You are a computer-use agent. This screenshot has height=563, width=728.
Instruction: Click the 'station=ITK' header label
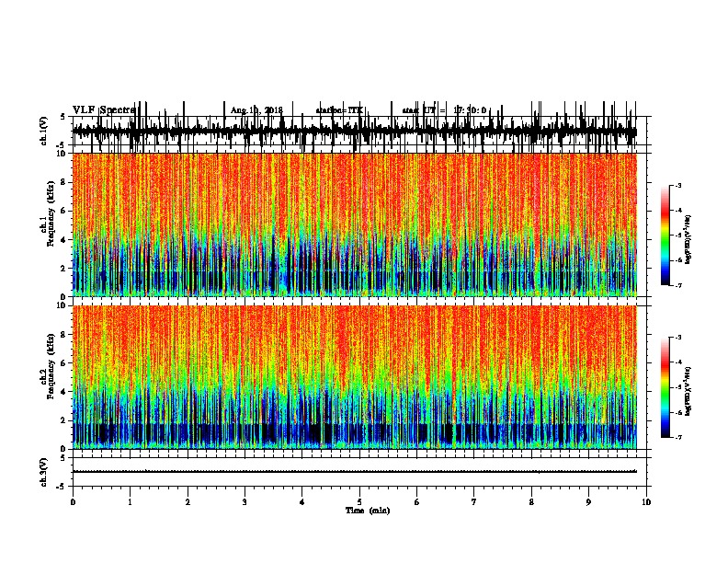click(339, 110)
